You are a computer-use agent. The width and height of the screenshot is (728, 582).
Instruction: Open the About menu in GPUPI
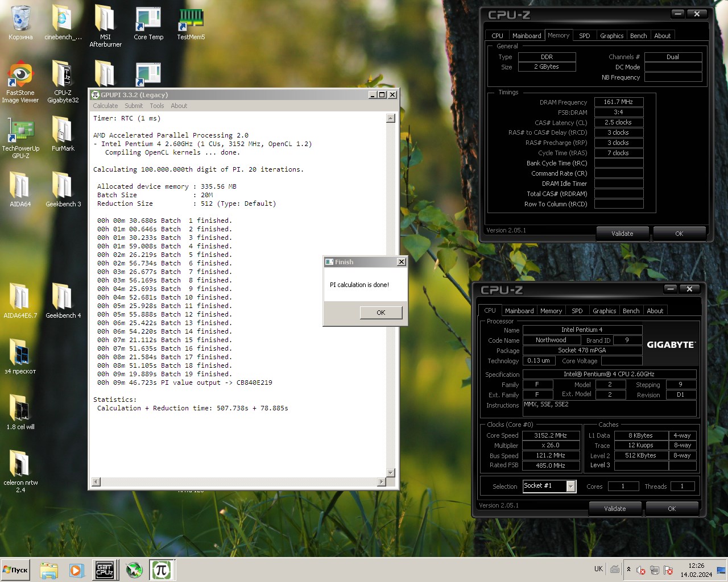(179, 106)
